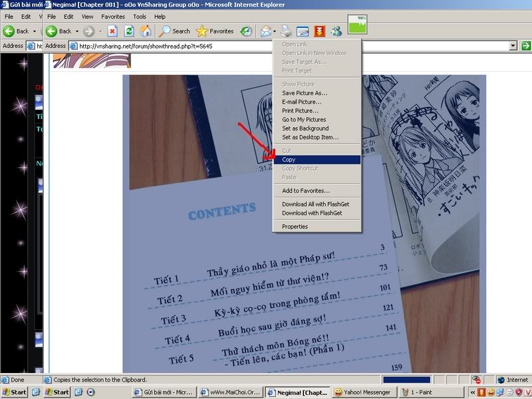Open File menu in the background browser window
Viewport: 532px width, 399px height.
(9, 17)
